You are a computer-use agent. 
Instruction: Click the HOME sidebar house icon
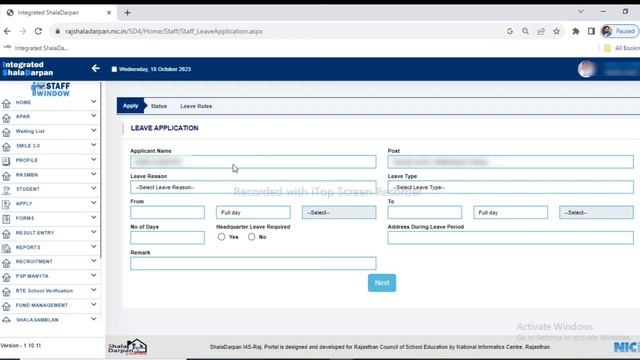(6, 103)
